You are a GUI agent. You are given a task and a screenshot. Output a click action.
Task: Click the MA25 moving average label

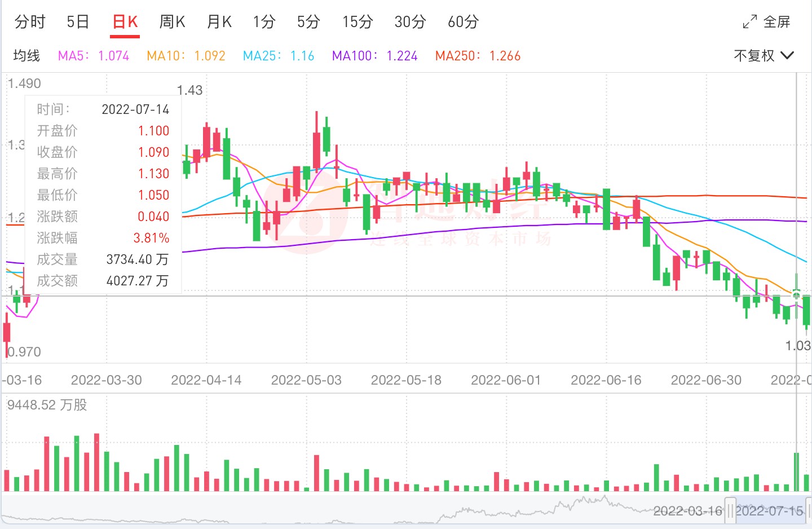278,56
